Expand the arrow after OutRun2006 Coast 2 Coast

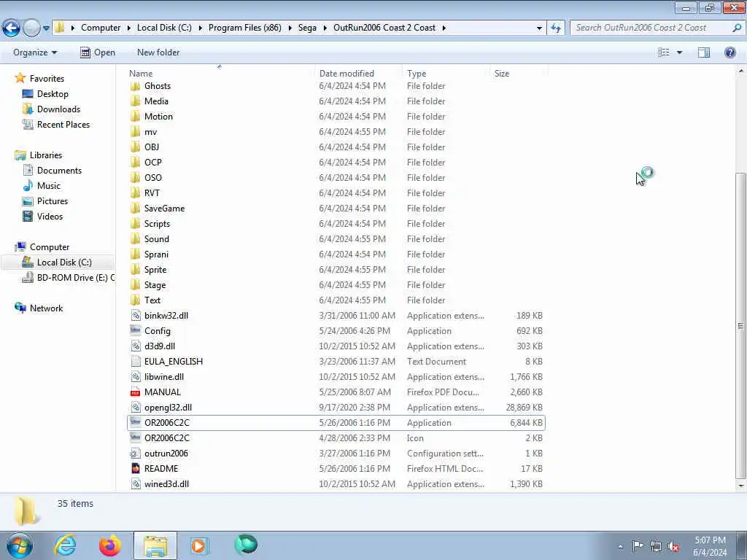tap(444, 28)
